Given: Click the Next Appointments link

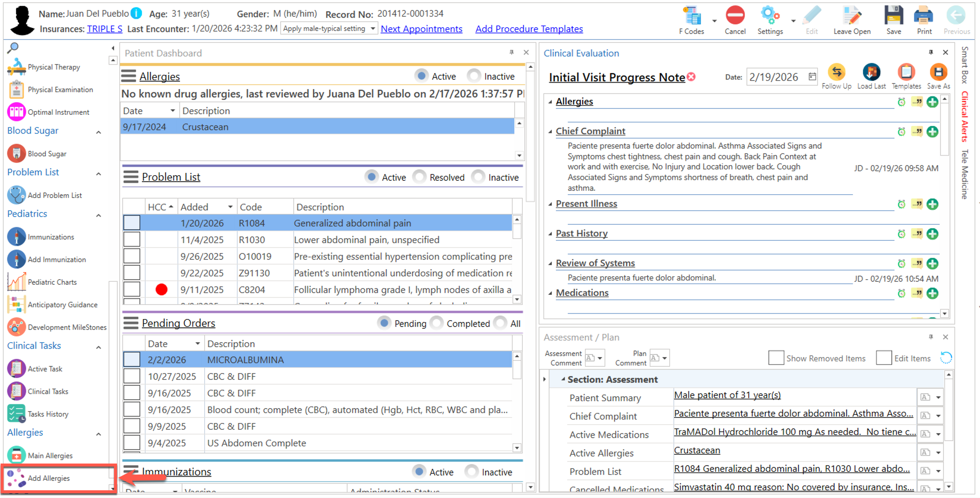Looking at the screenshot, I should coord(421,29).
